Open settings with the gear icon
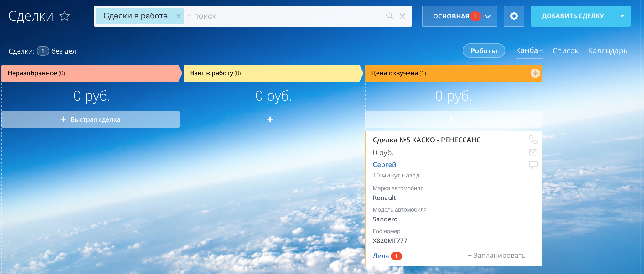The height and width of the screenshot is (274, 644). [514, 16]
